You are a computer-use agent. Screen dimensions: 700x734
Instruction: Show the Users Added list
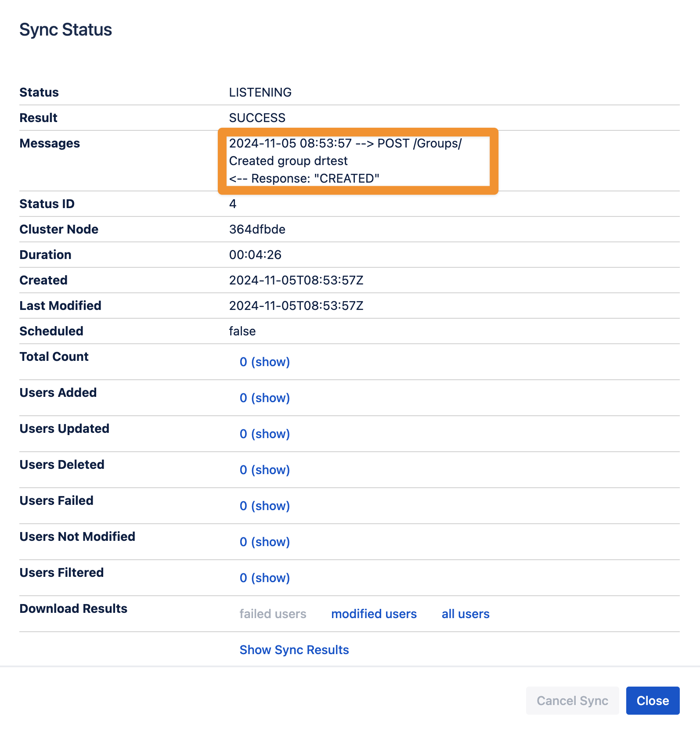(265, 398)
